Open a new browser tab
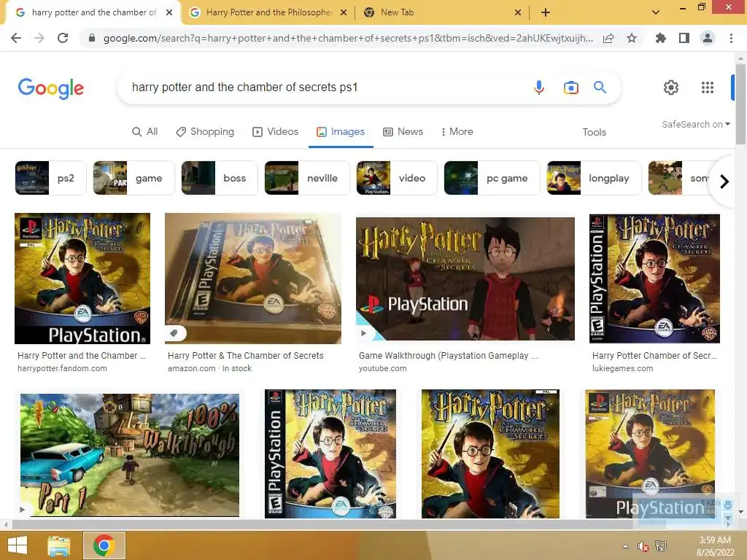This screenshot has height=560, width=747. point(546,12)
